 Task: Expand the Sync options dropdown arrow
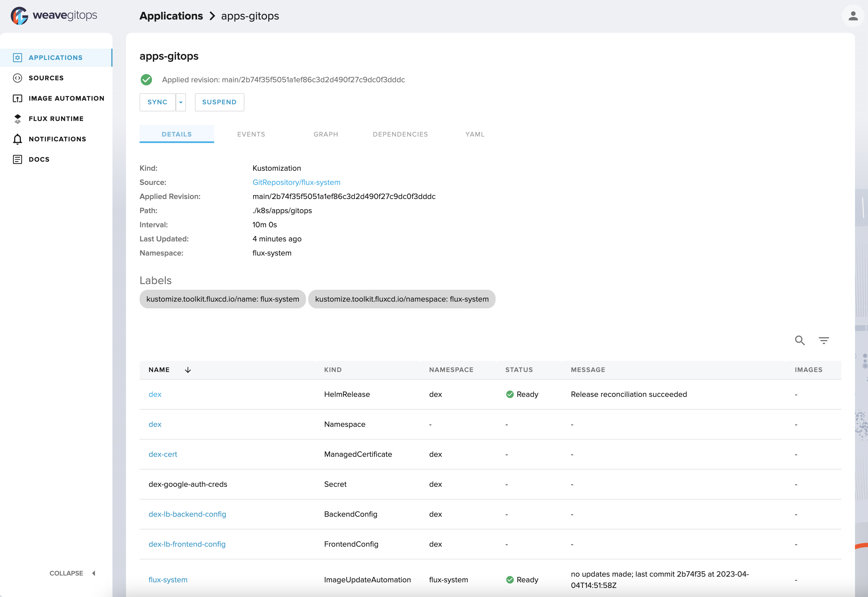click(181, 102)
